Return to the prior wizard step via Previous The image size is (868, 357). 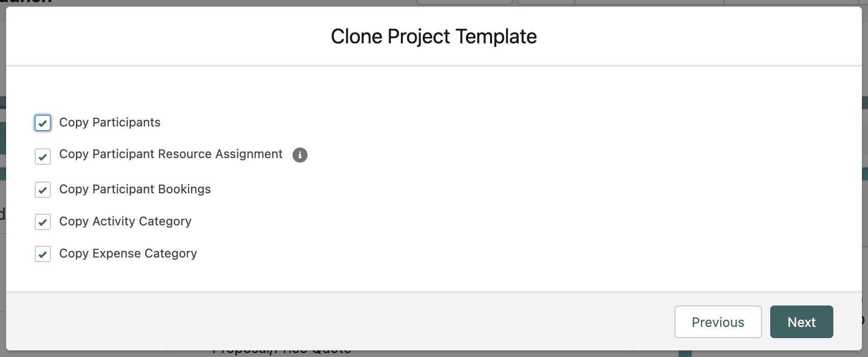coord(718,322)
